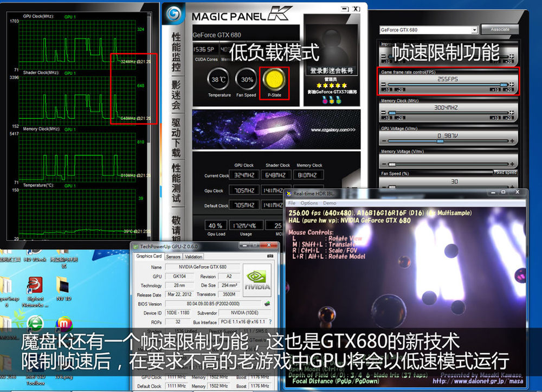The height and width of the screenshot is (392, 542).
Task: Open the NV 3D desktop folder
Action: click(x=63, y=288)
